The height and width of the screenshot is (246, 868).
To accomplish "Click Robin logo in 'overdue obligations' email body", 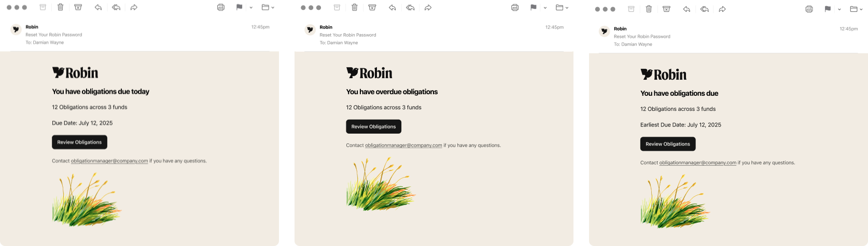I will pos(369,73).
